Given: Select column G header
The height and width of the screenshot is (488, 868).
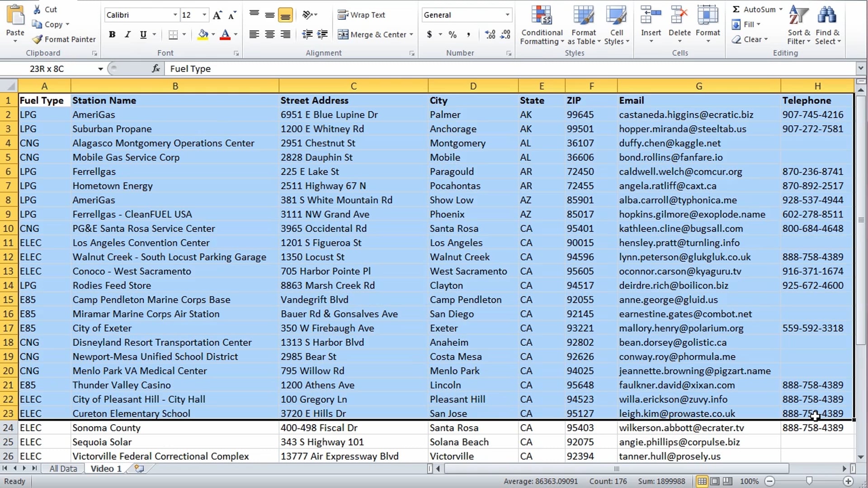Looking at the screenshot, I should pos(699,86).
